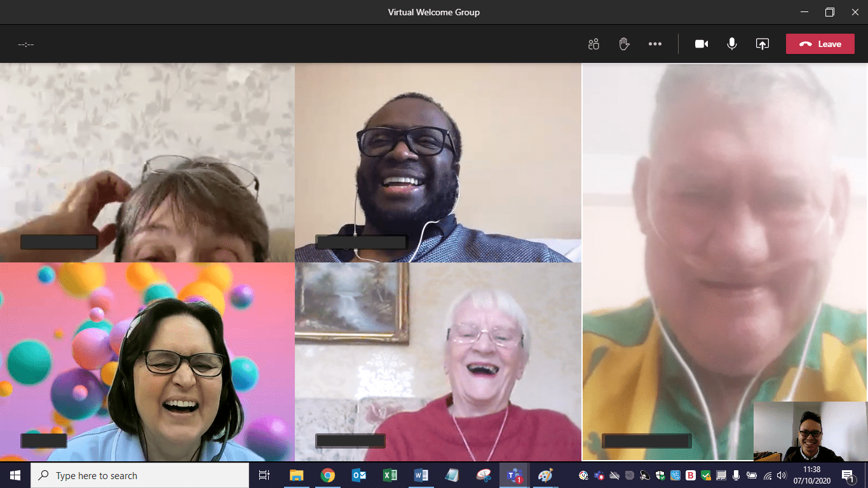Open the notepad app on the taskbar
Screen dimensions: 868x488
452,475
